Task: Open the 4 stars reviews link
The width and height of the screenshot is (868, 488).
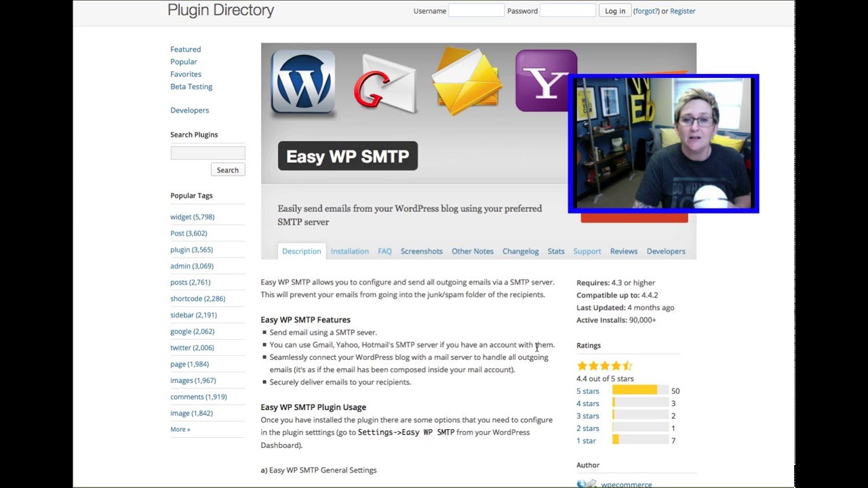Action: 588,403
